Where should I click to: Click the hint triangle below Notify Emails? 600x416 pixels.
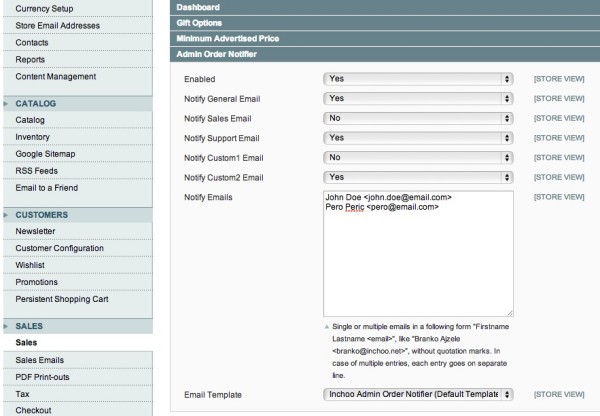(x=327, y=327)
